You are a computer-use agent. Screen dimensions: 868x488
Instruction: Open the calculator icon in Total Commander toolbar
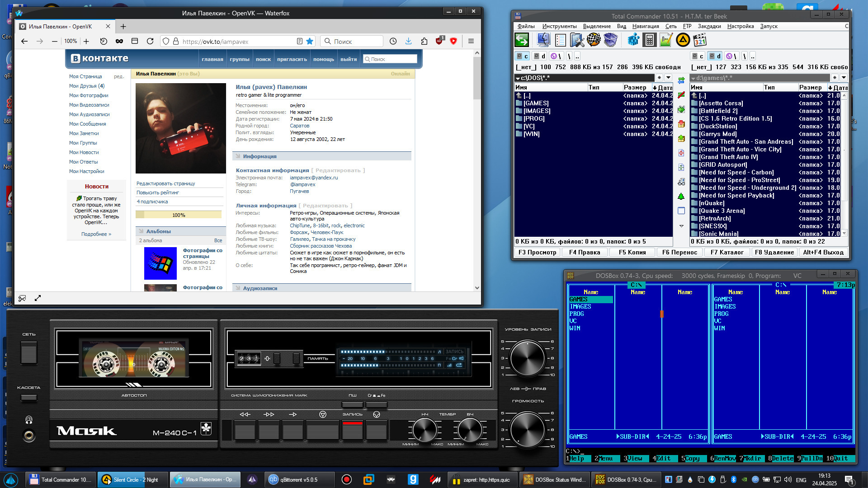[649, 40]
